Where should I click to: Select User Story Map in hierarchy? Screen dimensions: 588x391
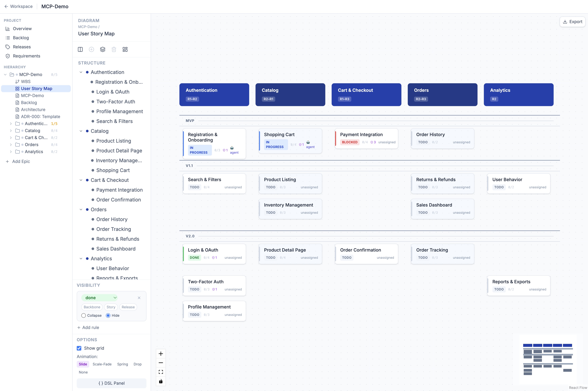pyautogui.click(x=36, y=88)
